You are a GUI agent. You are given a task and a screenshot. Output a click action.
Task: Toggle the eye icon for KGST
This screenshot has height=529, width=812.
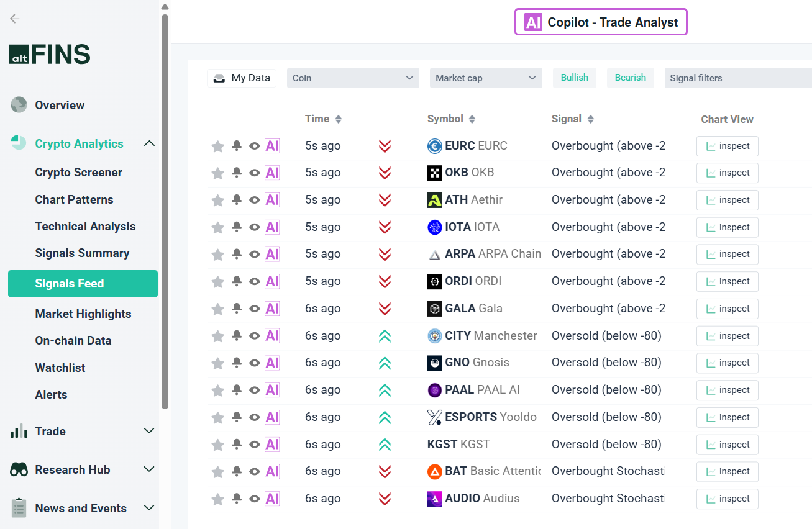pos(255,445)
